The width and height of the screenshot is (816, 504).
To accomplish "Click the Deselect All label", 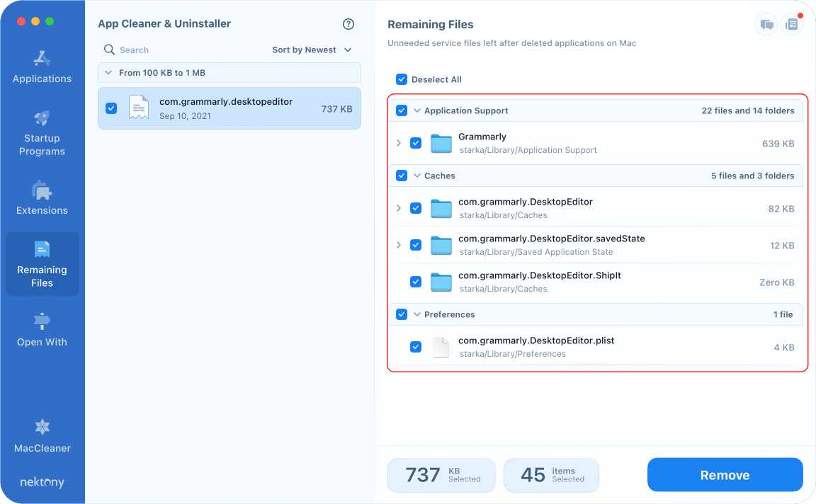I will click(436, 79).
